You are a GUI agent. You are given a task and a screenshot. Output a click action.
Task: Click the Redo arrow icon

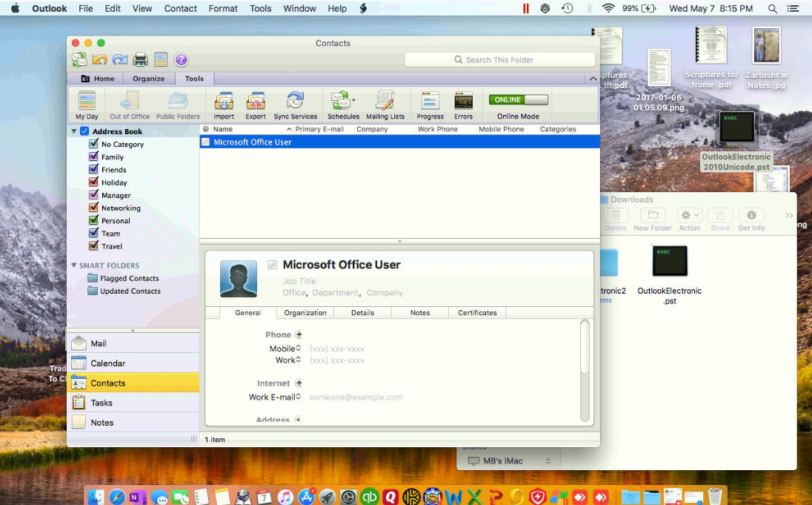(x=120, y=59)
